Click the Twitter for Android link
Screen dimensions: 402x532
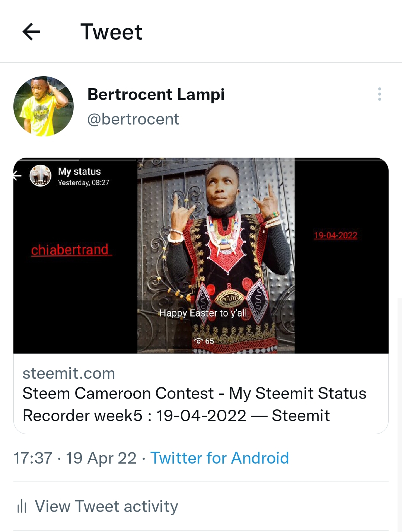pyautogui.click(x=220, y=458)
